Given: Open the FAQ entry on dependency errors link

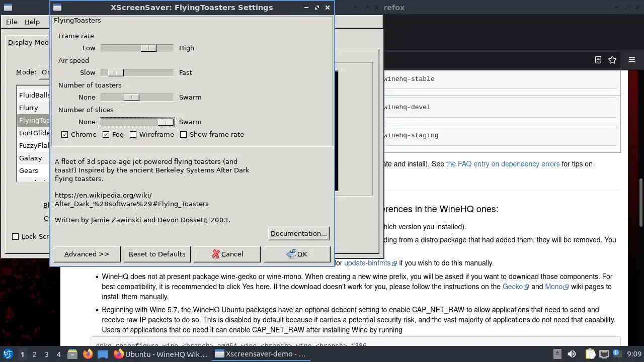Looking at the screenshot, I should [503, 164].
